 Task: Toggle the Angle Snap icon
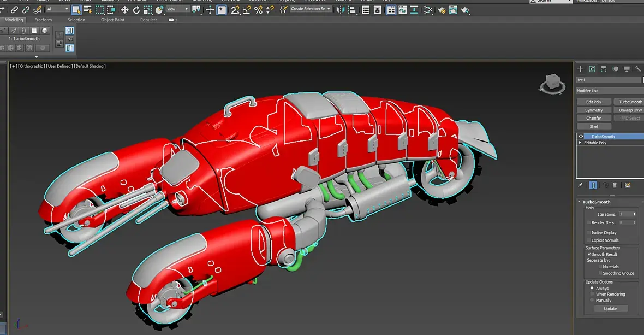click(x=247, y=10)
